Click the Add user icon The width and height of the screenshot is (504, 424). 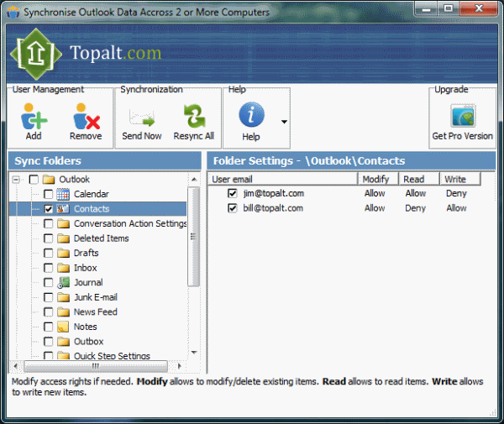click(x=34, y=116)
